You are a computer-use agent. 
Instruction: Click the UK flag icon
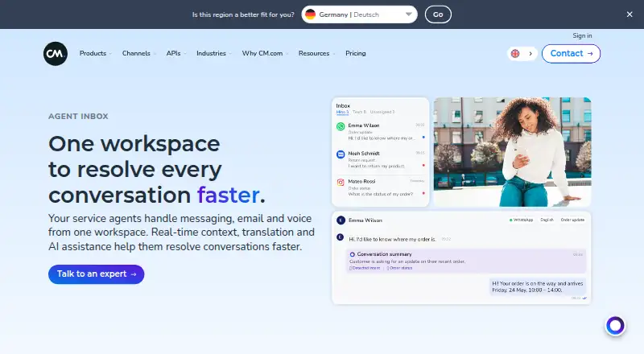click(515, 53)
